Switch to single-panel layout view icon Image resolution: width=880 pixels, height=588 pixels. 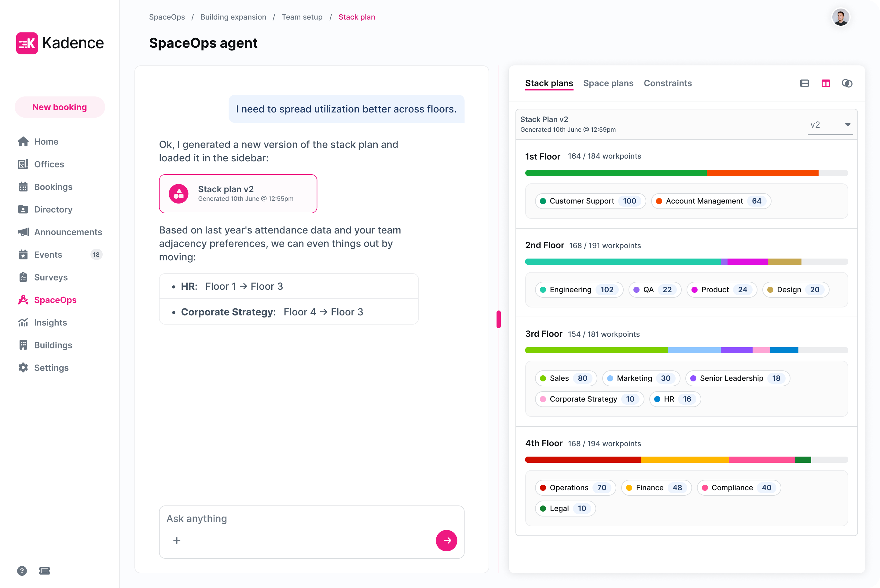(x=804, y=83)
